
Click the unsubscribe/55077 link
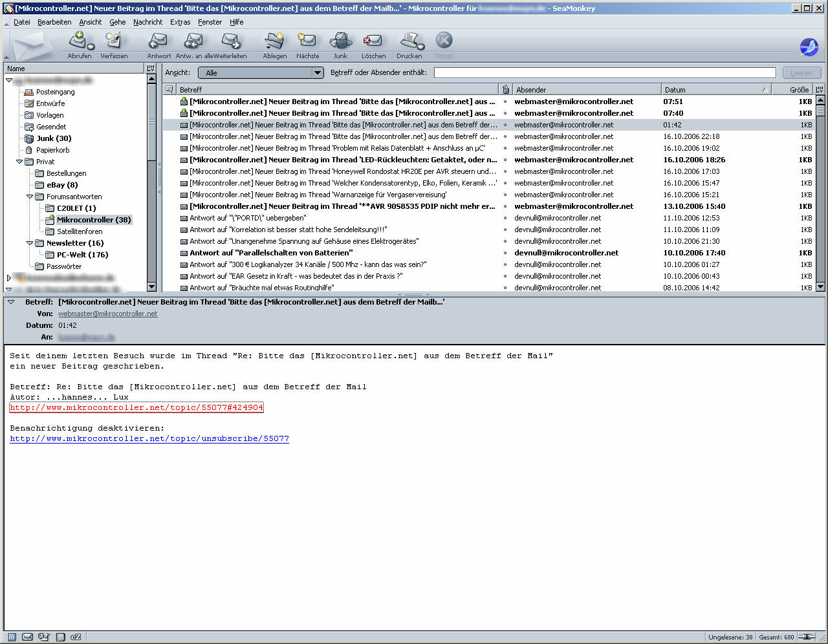point(149,438)
